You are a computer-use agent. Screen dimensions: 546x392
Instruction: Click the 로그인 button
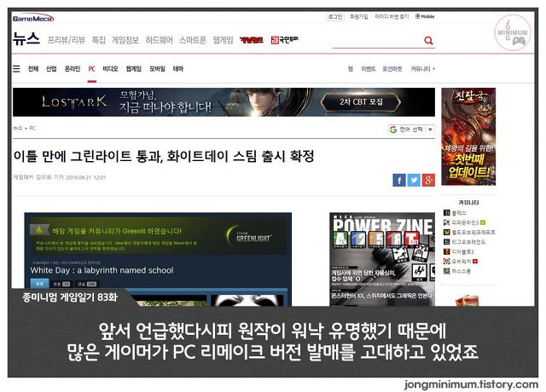pos(335,16)
